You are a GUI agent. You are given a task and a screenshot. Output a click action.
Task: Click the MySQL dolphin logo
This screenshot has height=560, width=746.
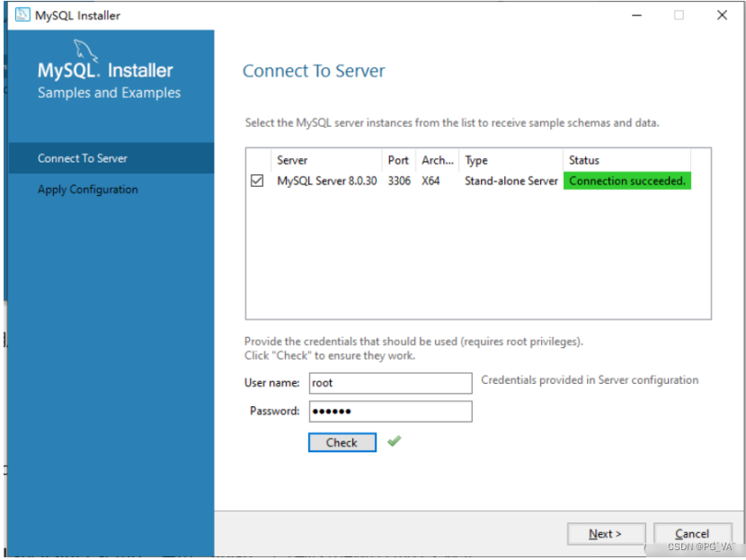pos(85,50)
